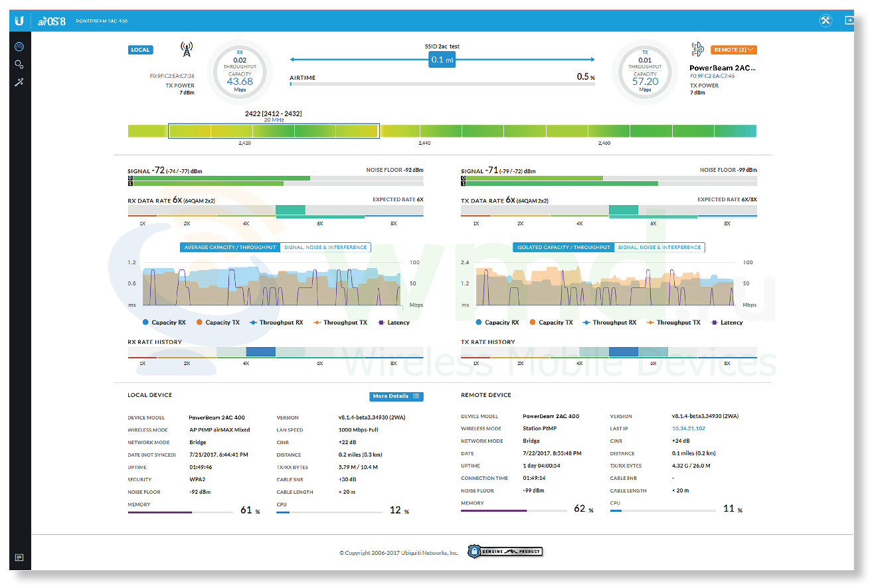Click the WPA2 security value
The image size is (874, 588).
(x=197, y=479)
